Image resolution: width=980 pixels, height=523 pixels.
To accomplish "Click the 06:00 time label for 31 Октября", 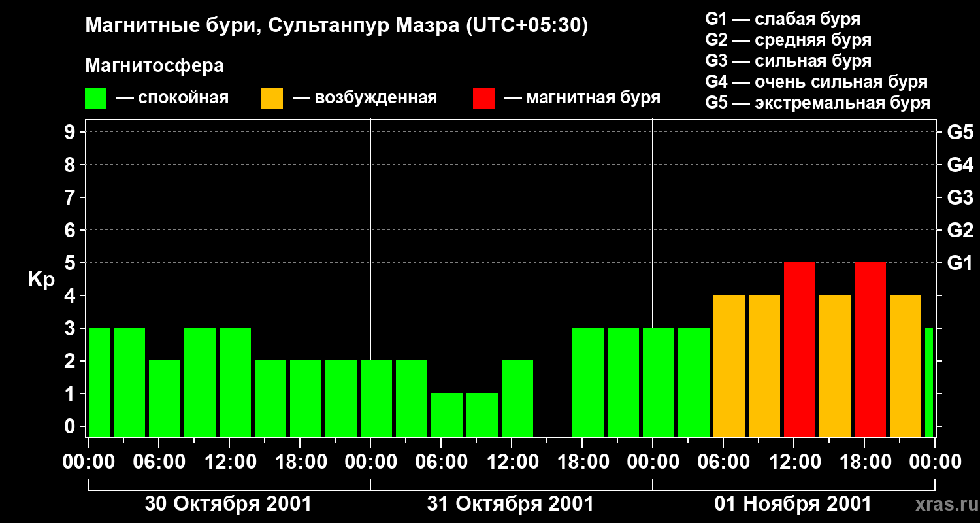I will click(441, 462).
